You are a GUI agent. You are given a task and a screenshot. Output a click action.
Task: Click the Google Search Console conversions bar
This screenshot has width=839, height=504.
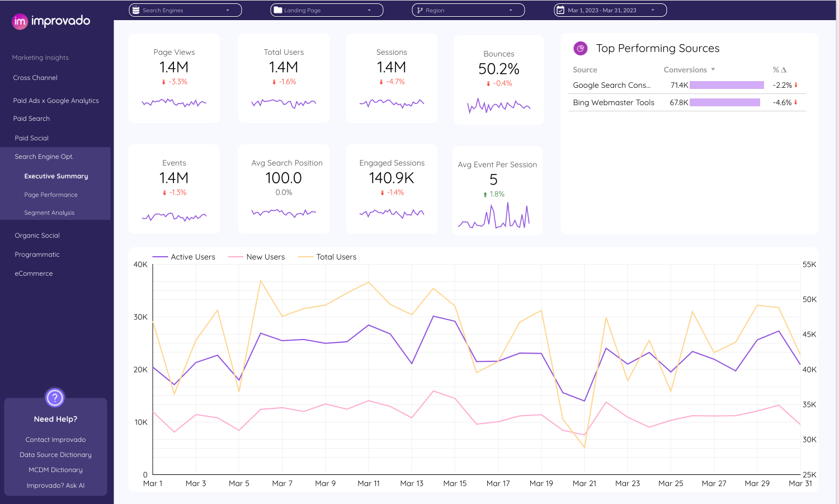(x=727, y=85)
